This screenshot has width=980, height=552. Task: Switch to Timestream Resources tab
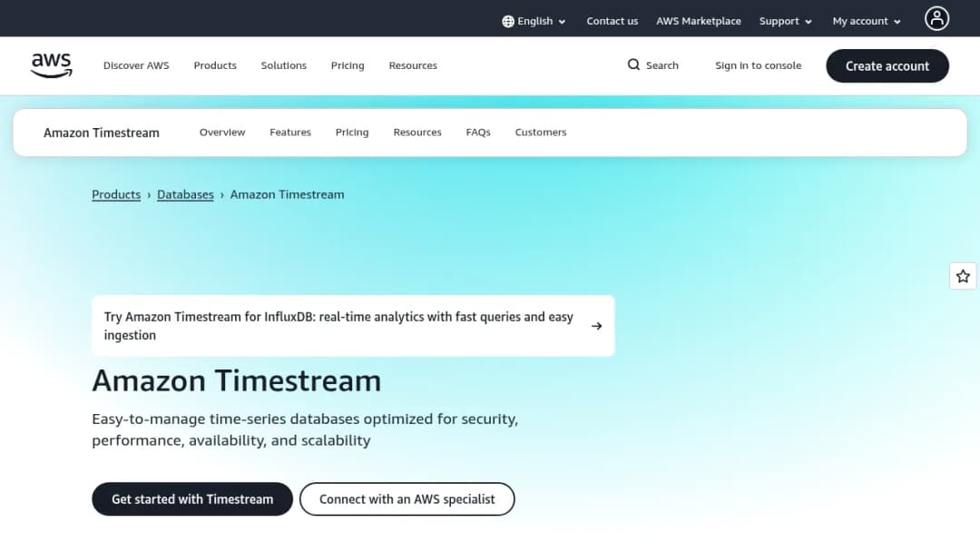417,133
